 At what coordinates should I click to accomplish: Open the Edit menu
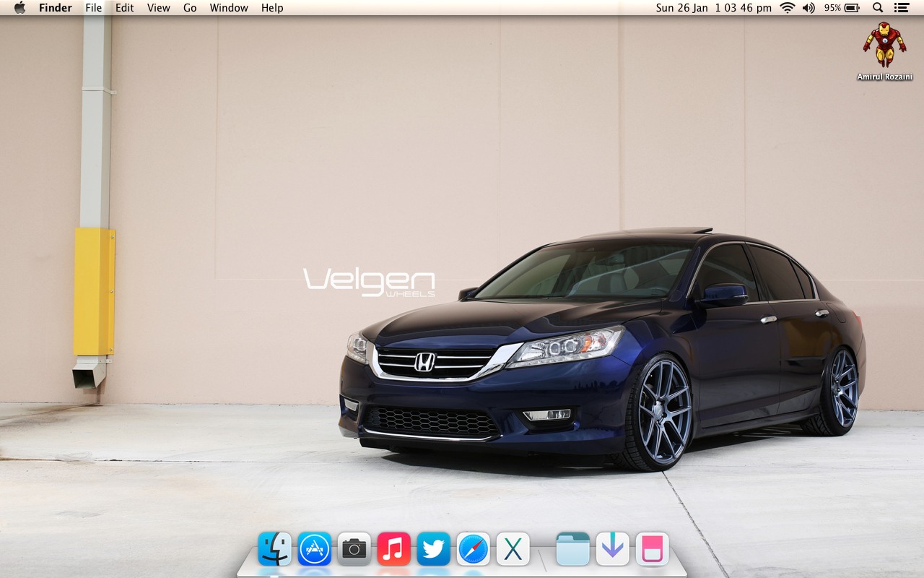click(x=125, y=8)
